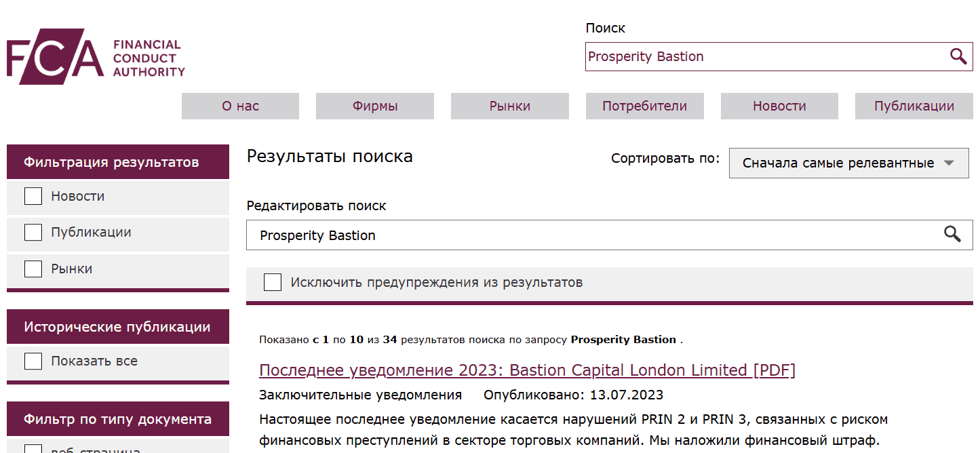This screenshot has width=980, height=453.
Task: Open the Потребители menu
Action: click(x=644, y=106)
